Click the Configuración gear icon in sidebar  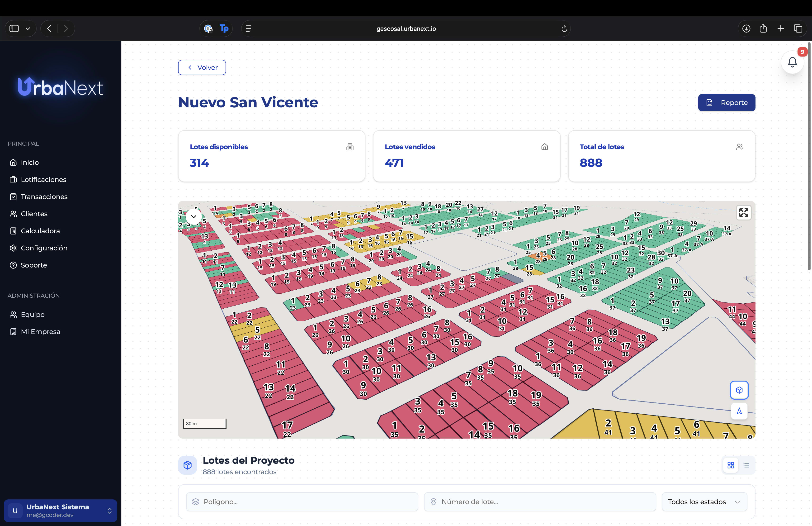13,248
